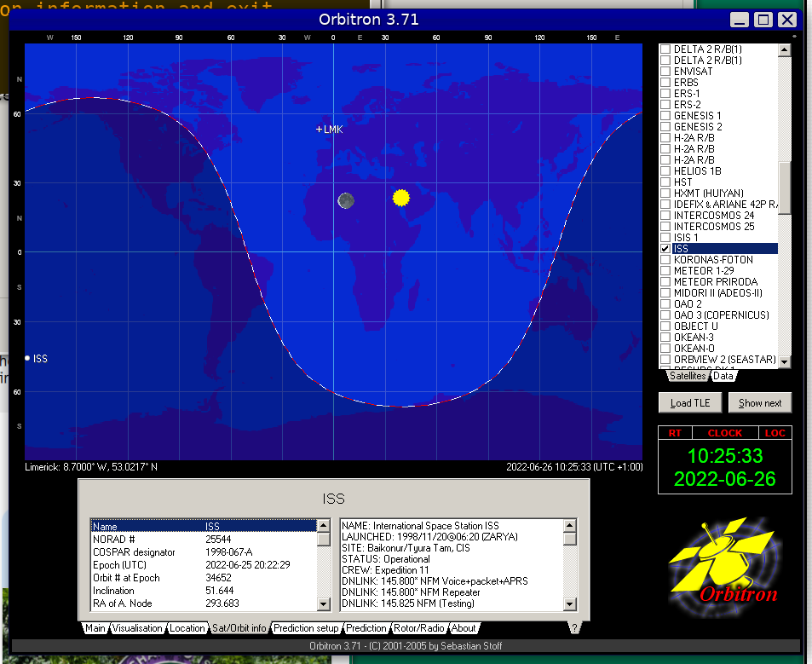
Task: Select the RA of A. Node row
Action: (x=204, y=603)
